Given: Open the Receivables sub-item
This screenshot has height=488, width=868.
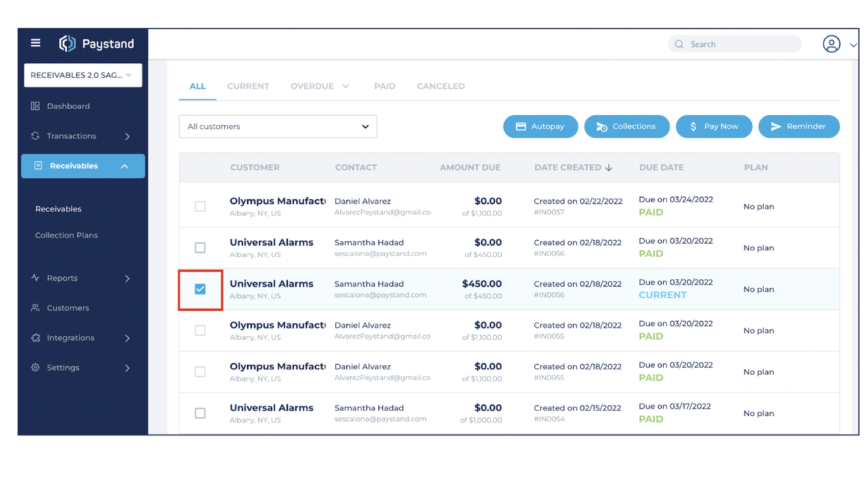Looking at the screenshot, I should coord(58,209).
